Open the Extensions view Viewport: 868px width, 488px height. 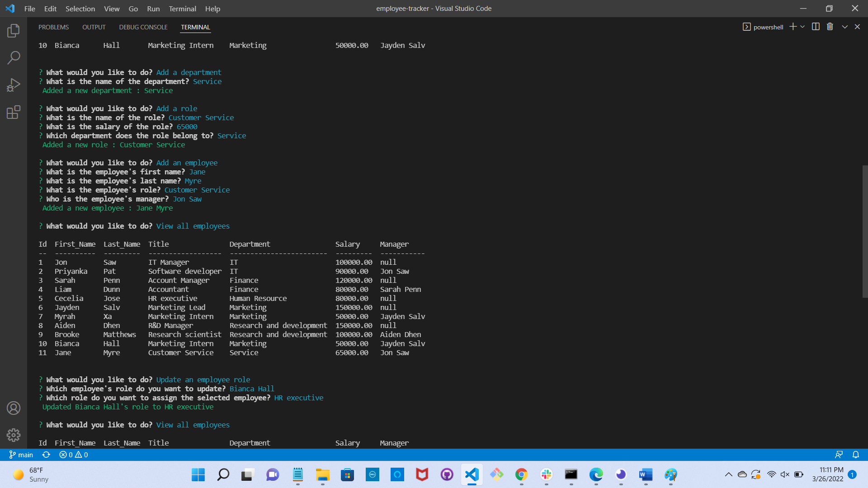pos(14,113)
